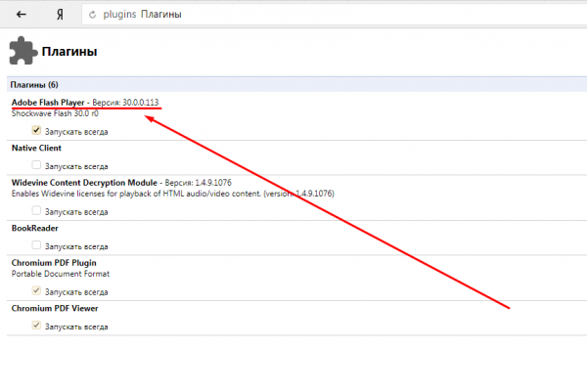
Task: Click the Portable Document Format description
Action: 61,274
